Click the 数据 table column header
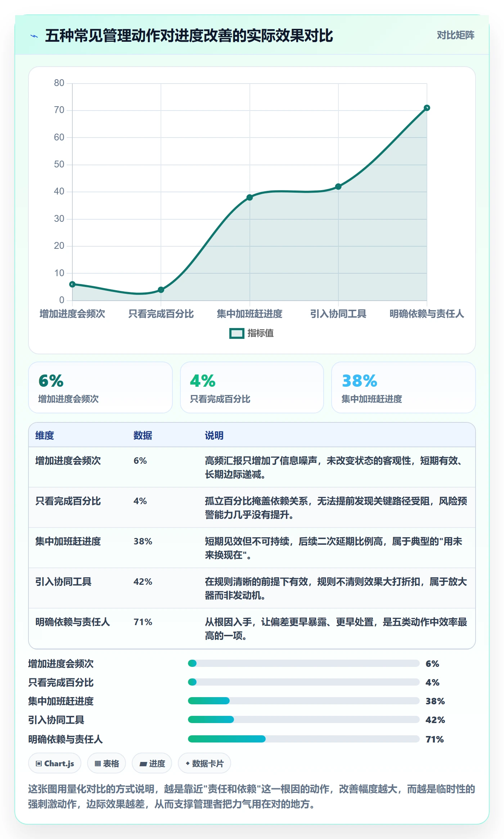504x839 pixels. (143, 435)
